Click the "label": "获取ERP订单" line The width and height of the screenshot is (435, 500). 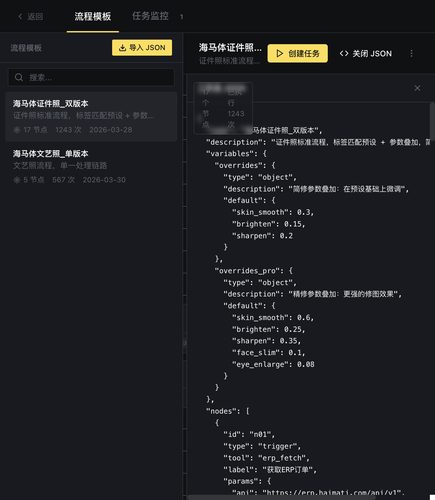coord(270,470)
